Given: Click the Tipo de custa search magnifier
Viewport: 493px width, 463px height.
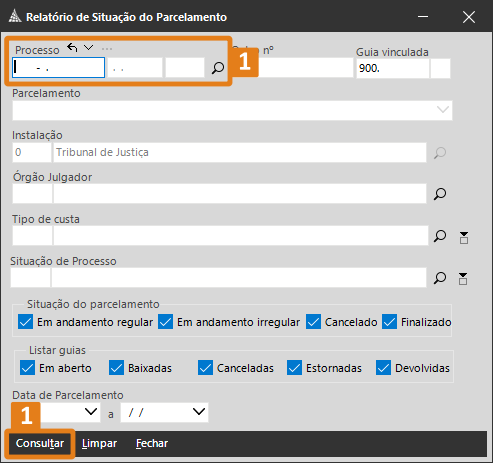Looking at the screenshot, I should [x=440, y=236].
